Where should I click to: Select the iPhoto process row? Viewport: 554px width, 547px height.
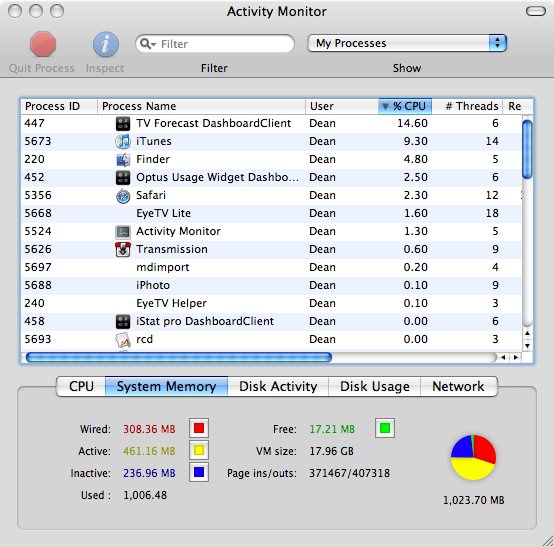tap(271, 286)
